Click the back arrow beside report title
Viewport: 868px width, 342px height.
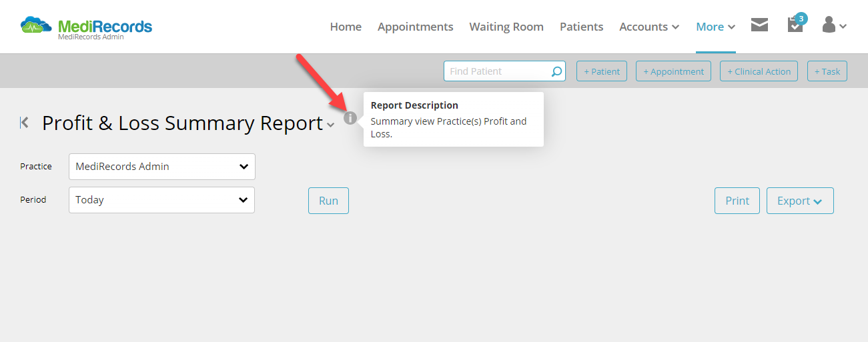25,123
